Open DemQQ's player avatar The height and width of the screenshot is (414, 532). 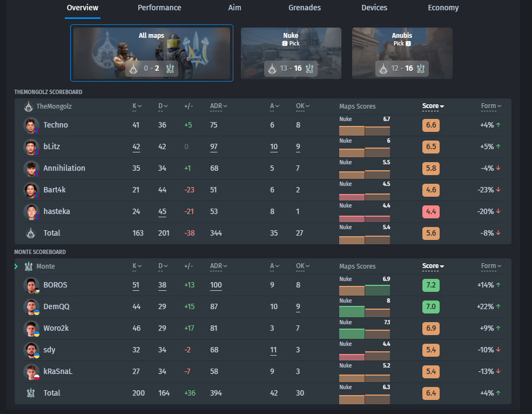click(x=31, y=306)
